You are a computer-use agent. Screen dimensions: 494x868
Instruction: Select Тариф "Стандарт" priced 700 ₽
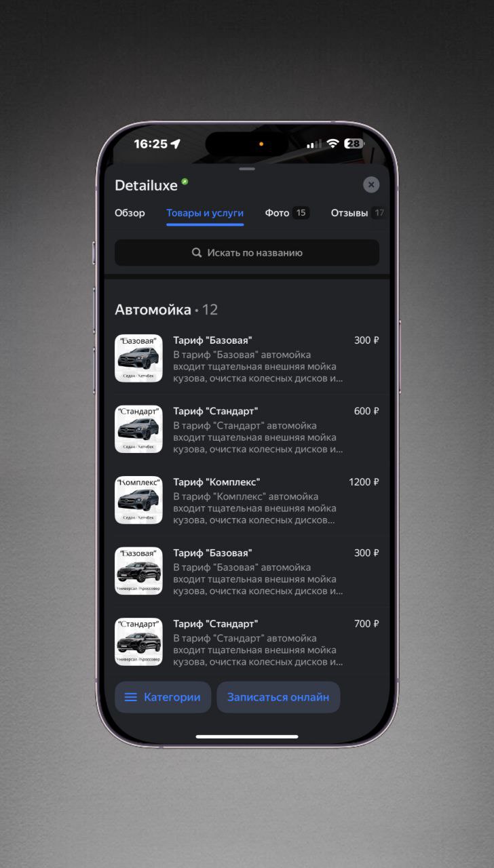(258, 642)
